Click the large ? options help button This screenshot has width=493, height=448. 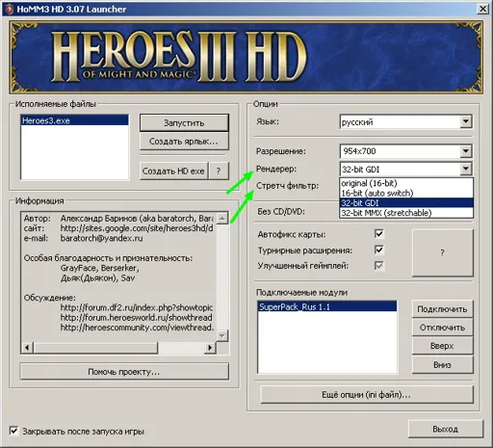(443, 252)
